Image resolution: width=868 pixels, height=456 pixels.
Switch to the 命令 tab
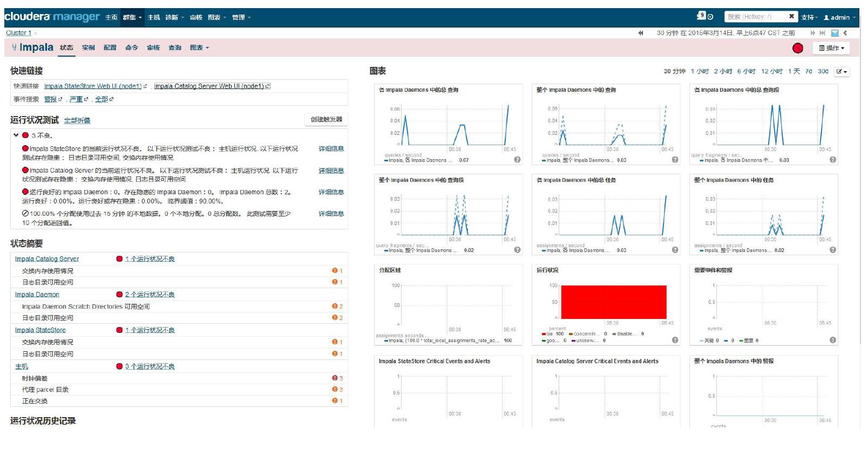pyautogui.click(x=132, y=47)
